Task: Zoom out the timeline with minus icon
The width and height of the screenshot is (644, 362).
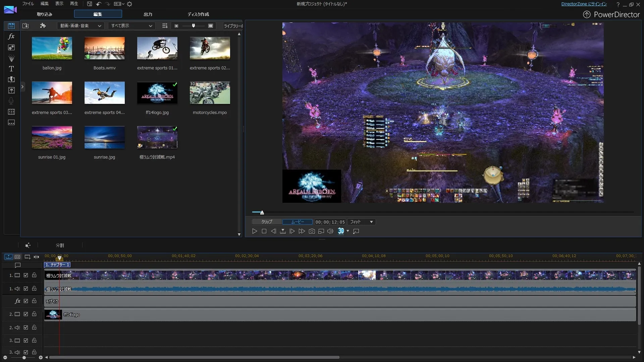Action: pyautogui.click(x=5, y=358)
